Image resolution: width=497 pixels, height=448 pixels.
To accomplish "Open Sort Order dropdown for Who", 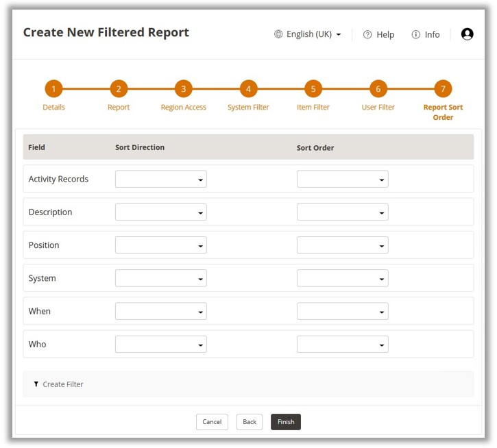I will (342, 344).
